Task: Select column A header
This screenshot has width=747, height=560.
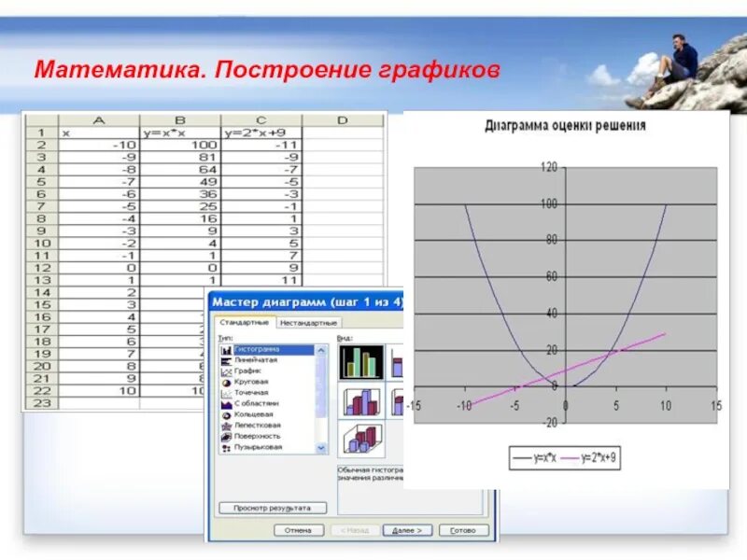Action: pyautogui.click(x=99, y=120)
